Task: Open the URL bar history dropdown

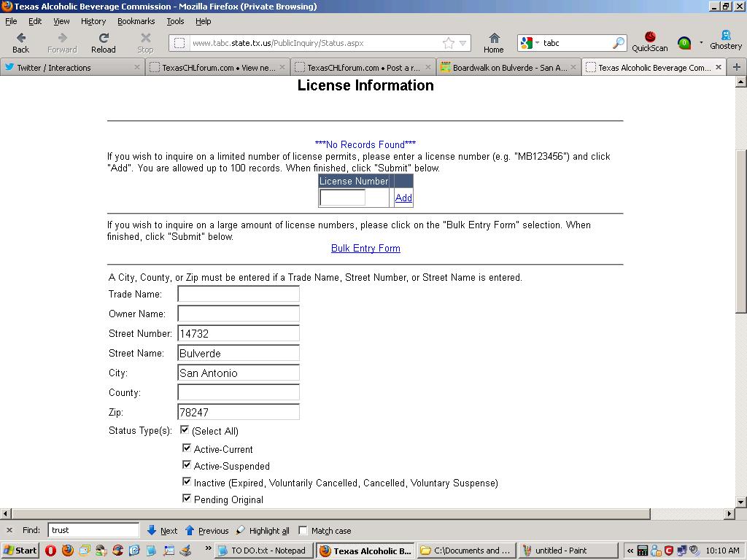Action: coord(462,43)
